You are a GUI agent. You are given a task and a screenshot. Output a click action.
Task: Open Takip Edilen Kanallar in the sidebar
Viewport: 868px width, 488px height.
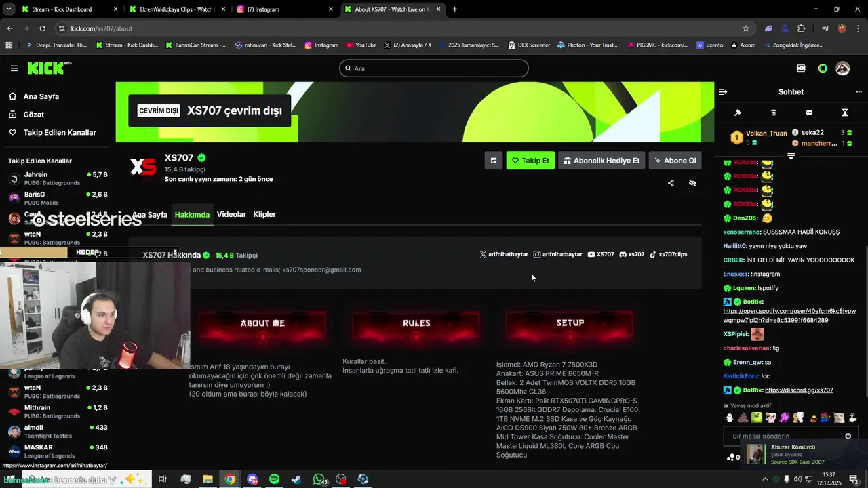(x=60, y=133)
